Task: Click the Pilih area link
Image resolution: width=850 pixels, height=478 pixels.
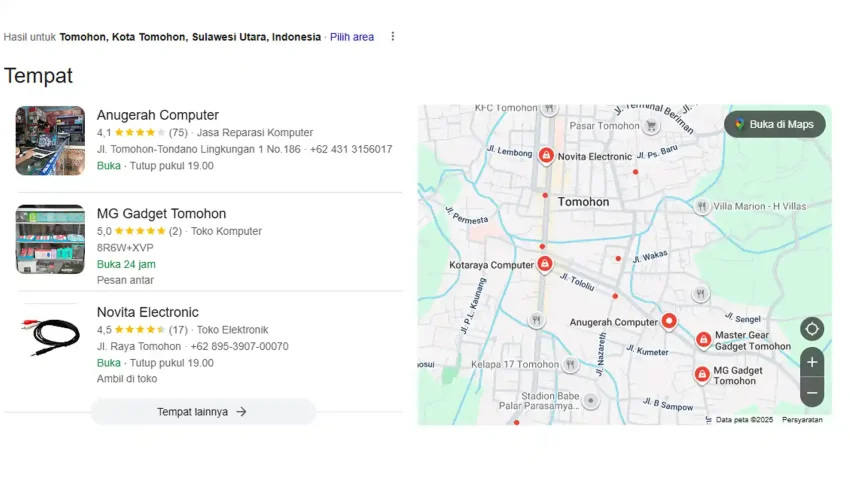Action: click(352, 37)
